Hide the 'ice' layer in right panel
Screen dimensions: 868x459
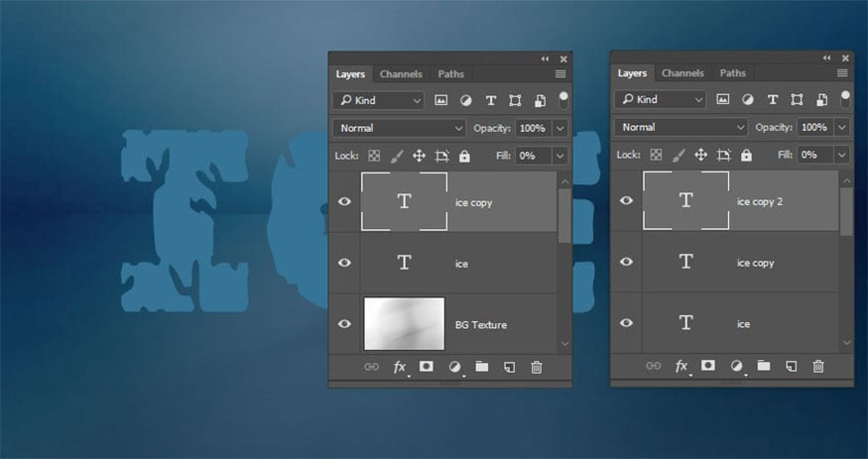coord(626,322)
